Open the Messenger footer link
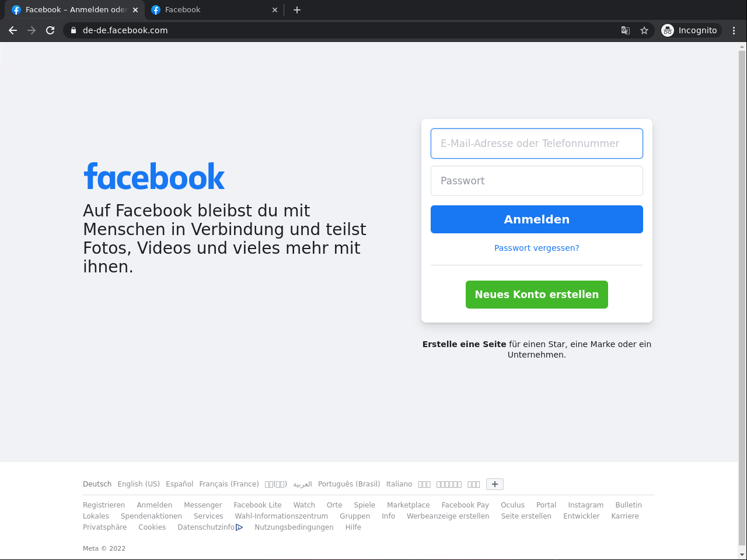 pos(203,505)
